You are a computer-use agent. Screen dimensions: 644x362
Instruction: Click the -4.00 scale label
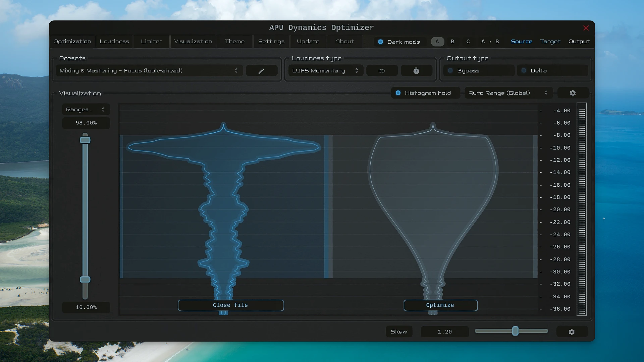[x=562, y=111]
